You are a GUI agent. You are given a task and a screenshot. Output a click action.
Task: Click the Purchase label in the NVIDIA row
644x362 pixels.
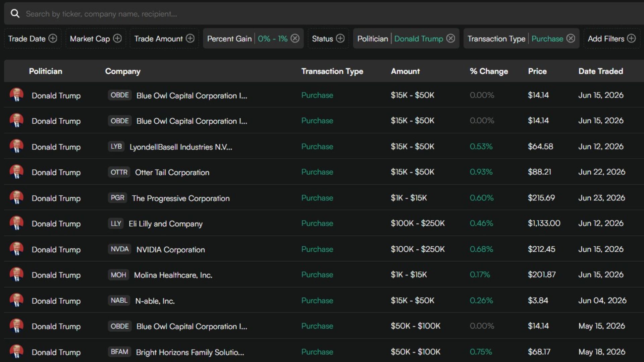pyautogui.click(x=317, y=249)
